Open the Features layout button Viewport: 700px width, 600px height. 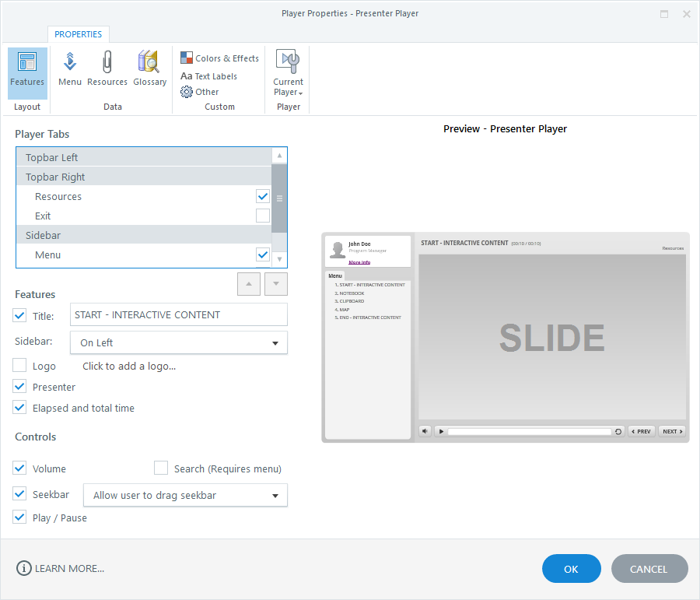(27, 73)
